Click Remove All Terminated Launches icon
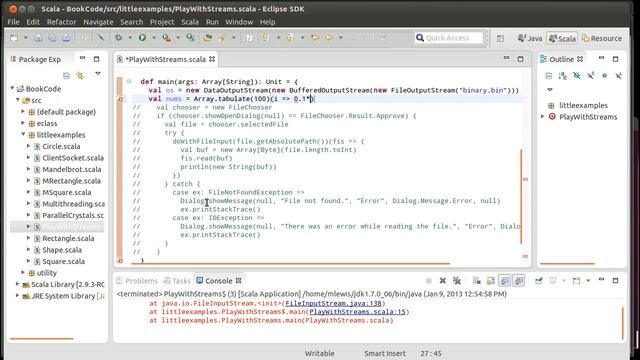 457,280
